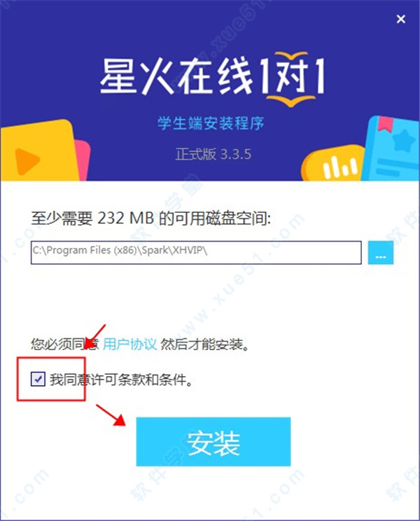This screenshot has width=420, height=521.
Task: Click the 然后才能安装 text
Action: coord(205,345)
